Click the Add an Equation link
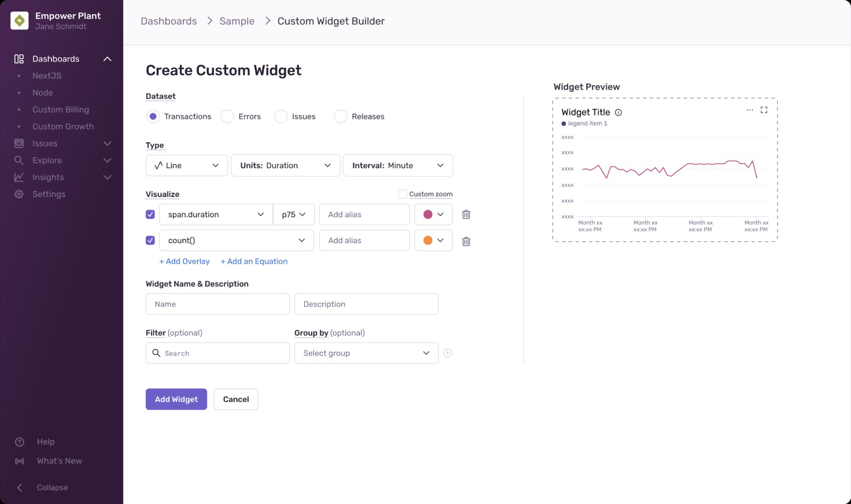851x504 pixels. pyautogui.click(x=254, y=262)
